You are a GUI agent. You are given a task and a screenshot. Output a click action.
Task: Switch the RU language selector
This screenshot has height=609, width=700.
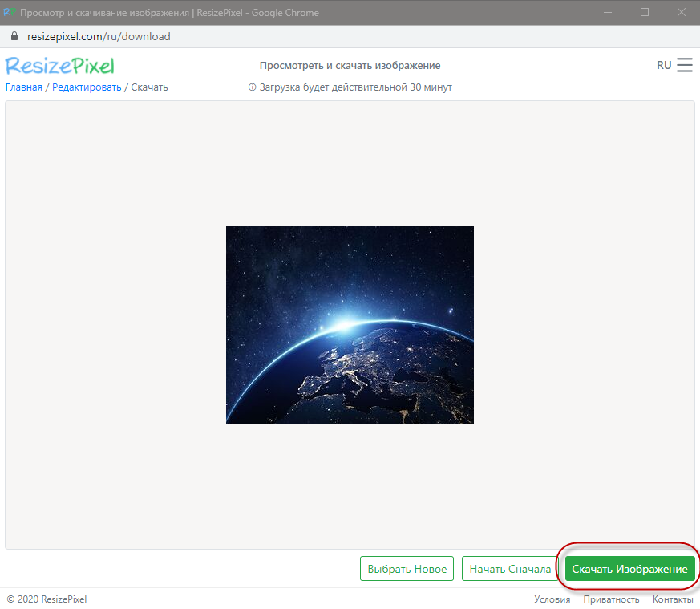click(664, 65)
